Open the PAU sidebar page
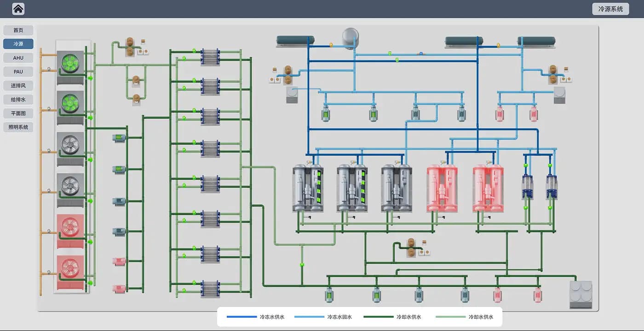Viewport: 644px width, 331px height. coord(18,72)
